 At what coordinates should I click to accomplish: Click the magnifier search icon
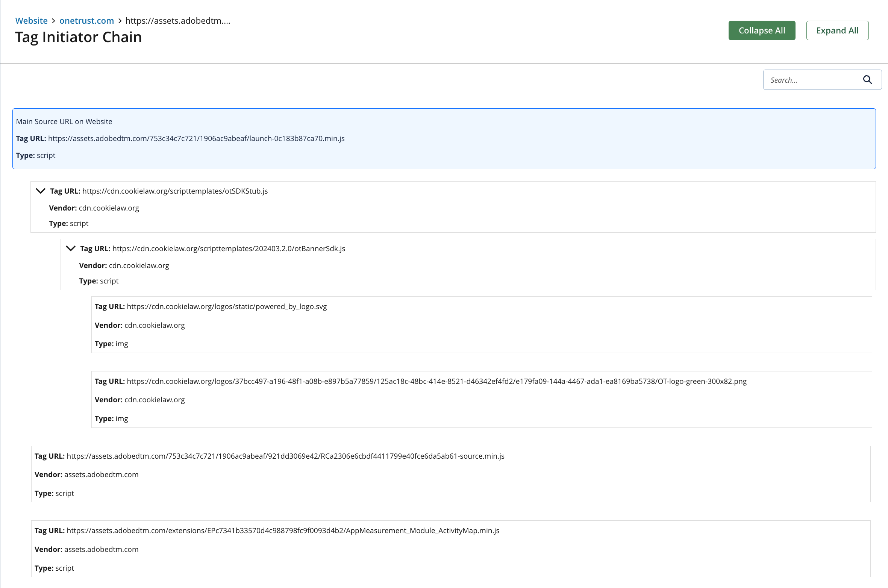tap(867, 80)
